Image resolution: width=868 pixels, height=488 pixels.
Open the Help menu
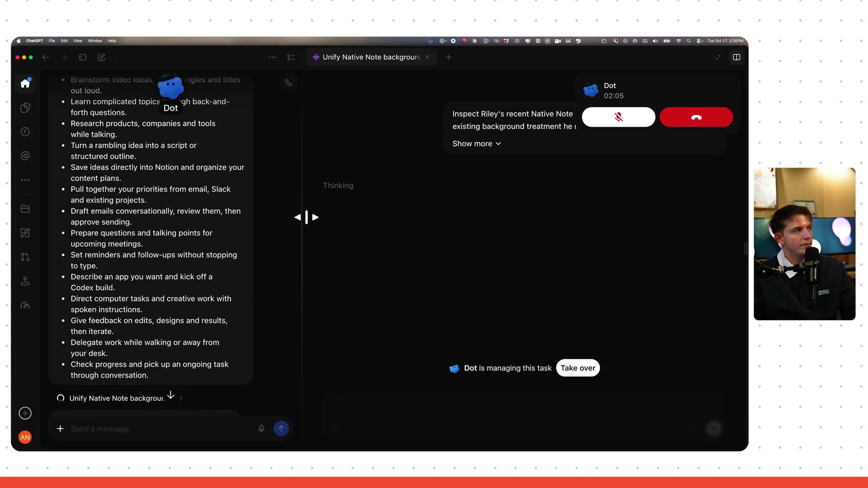[112, 41]
